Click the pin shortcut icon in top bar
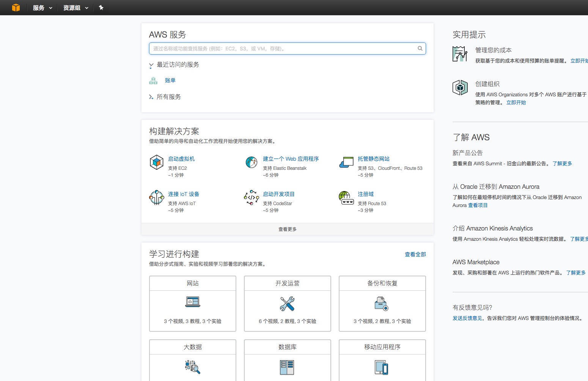Screen dimensions: 588x381 point(101,8)
